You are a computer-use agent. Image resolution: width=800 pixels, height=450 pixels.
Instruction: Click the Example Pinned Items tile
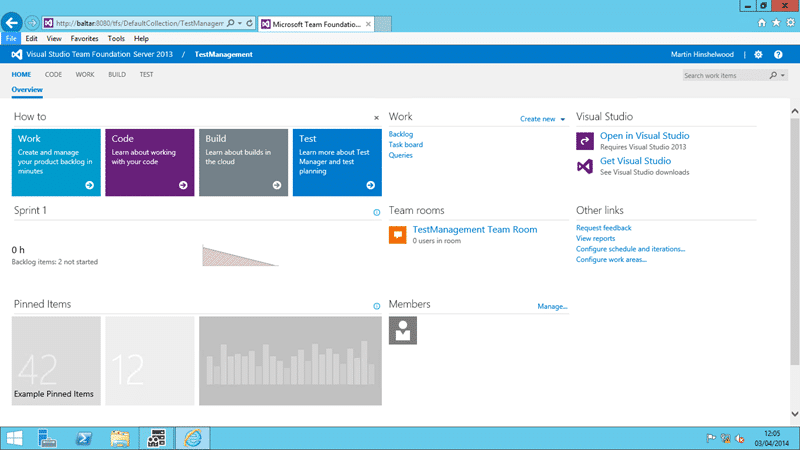(x=56, y=361)
